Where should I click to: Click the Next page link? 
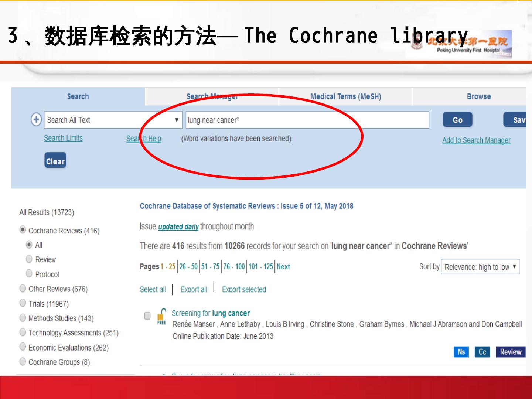point(283,266)
